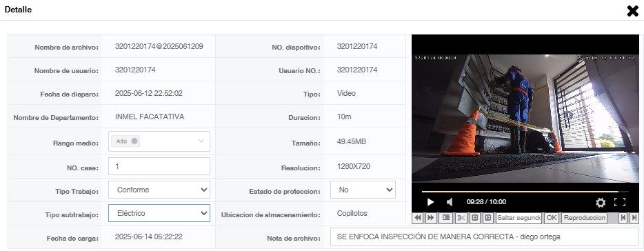The height and width of the screenshot is (251, 644).
Task: Expand the Rango medio dropdown
Action: [x=201, y=141]
